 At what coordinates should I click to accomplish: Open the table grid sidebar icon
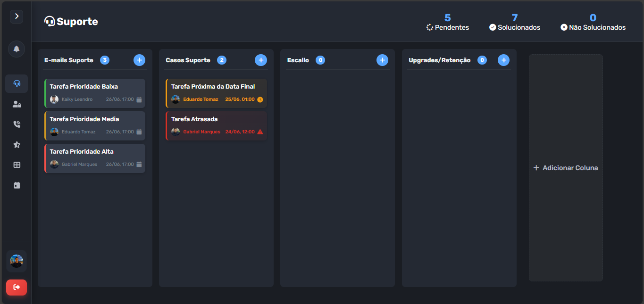click(17, 165)
